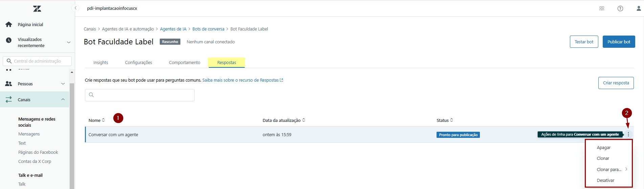The image size is (644, 189).
Task: Collapse the sidebar with the arrow icon
Action: click(76, 8)
